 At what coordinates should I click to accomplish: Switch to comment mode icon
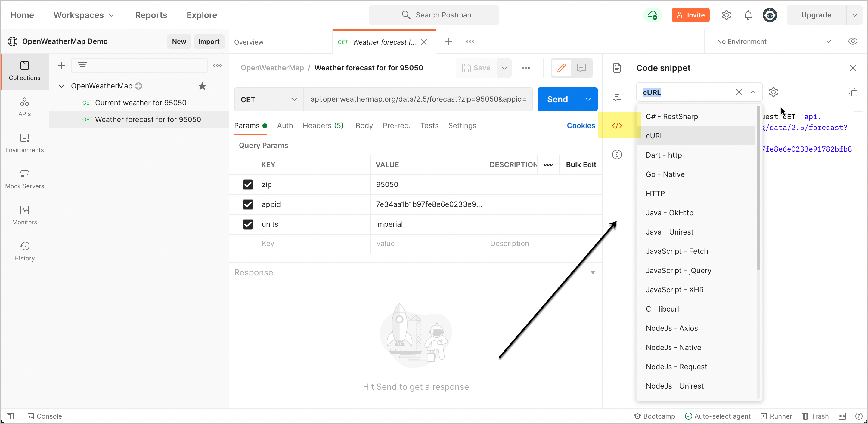pyautogui.click(x=581, y=68)
